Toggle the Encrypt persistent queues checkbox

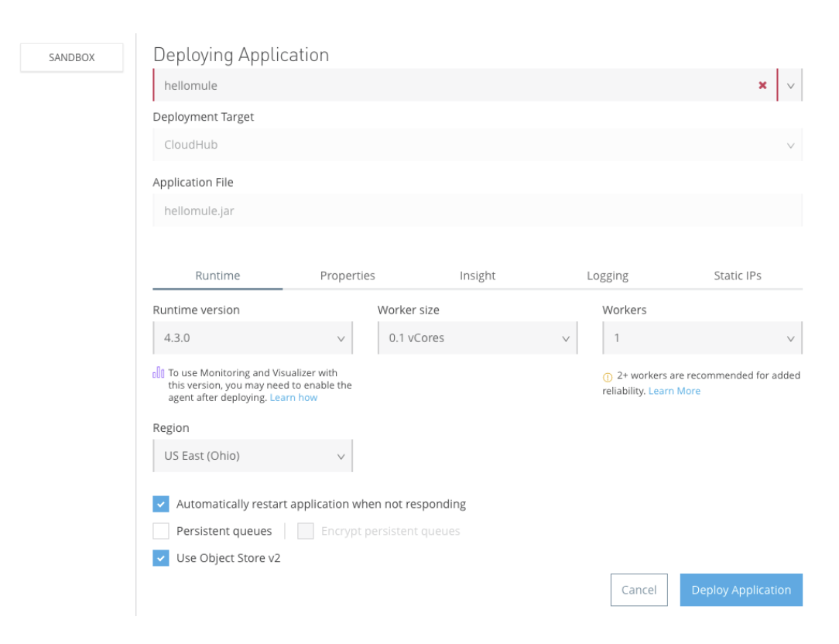(x=306, y=530)
